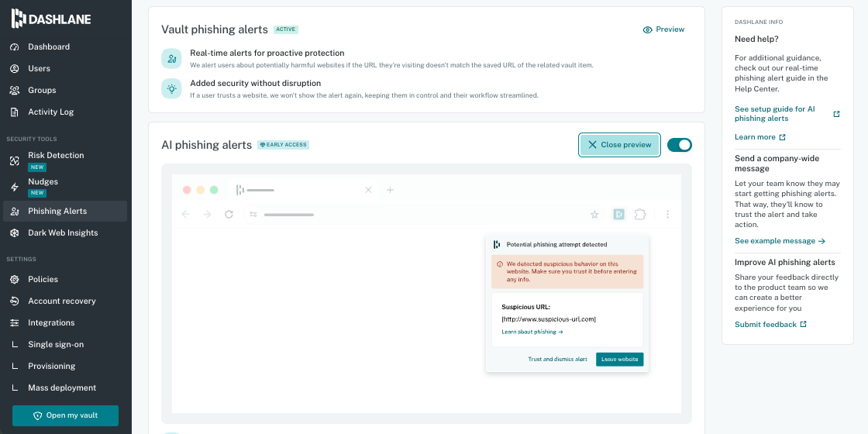
Task: Open the Provisioning settings
Action: (x=65, y=366)
